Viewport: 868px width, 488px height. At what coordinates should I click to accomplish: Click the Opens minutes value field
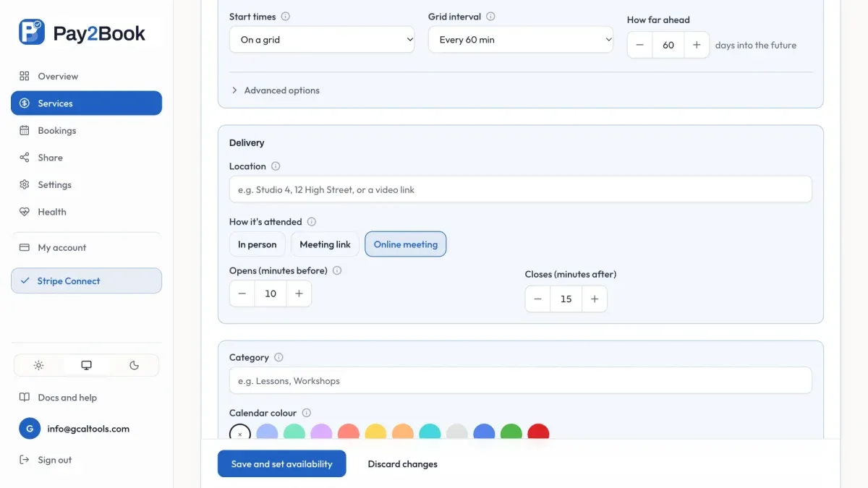tap(271, 294)
